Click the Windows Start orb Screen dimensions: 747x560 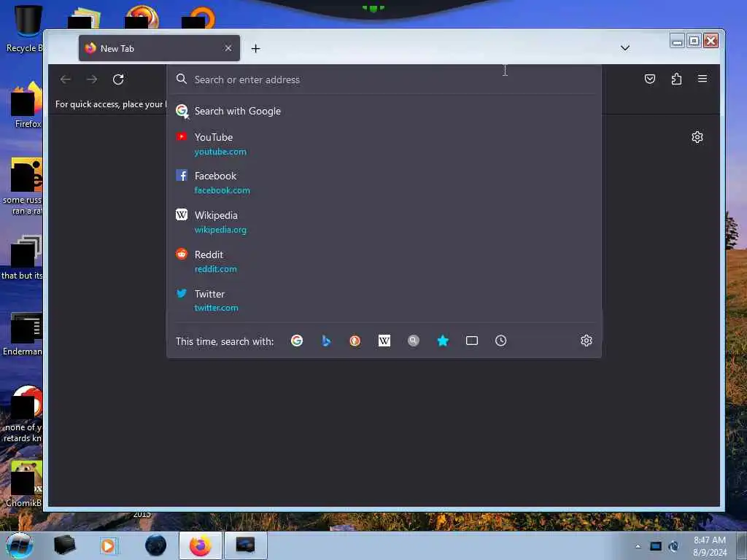(20, 545)
